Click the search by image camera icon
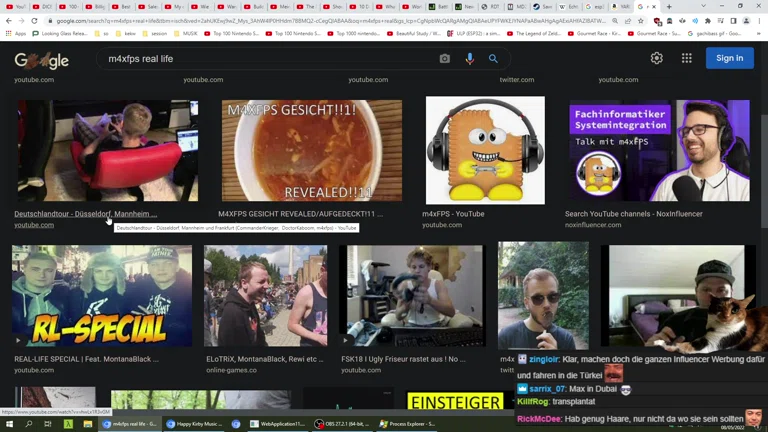The width and height of the screenshot is (768, 432). pos(445,59)
